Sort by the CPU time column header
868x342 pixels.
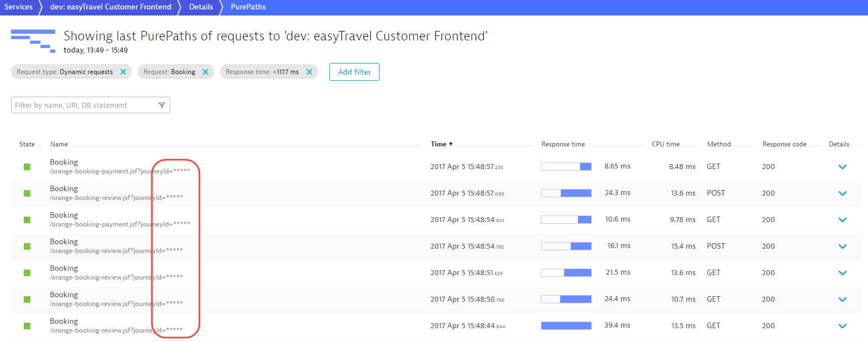[x=666, y=144]
